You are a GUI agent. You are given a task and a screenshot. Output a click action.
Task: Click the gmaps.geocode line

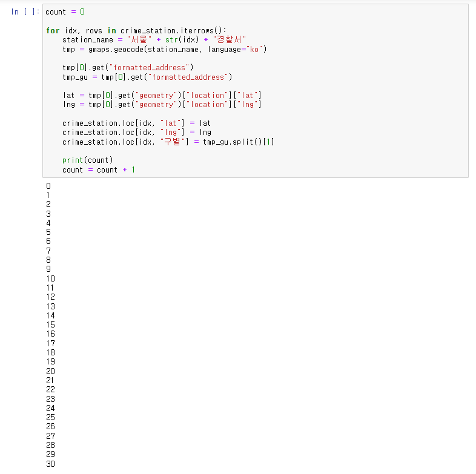164,49
